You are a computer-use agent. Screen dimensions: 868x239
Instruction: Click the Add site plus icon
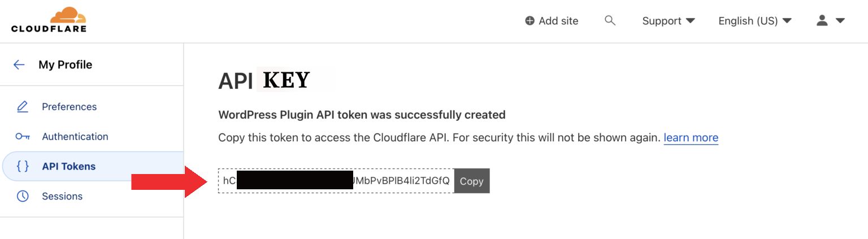pos(530,21)
